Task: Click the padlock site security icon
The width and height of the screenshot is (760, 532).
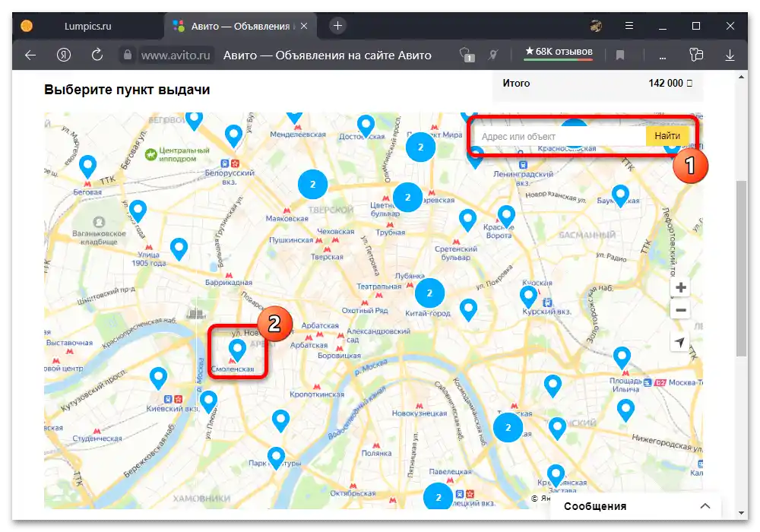Action: click(128, 55)
